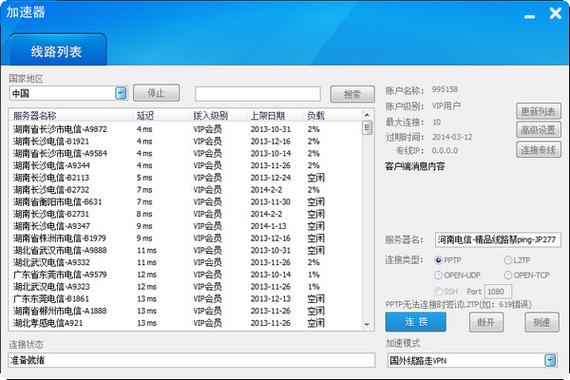Click the 测速 button
This screenshot has width=570, height=380.
point(542,322)
